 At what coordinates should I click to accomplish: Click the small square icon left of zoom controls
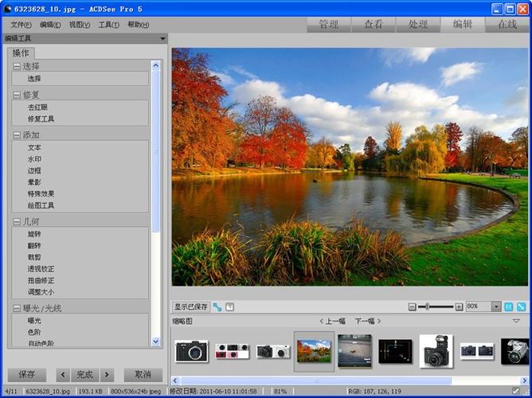(230, 306)
